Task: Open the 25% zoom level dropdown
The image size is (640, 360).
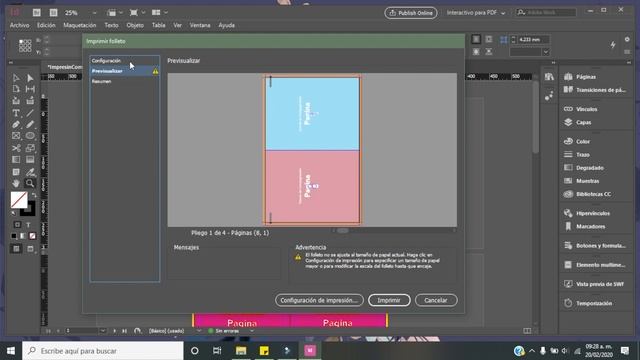Action: 95,13
